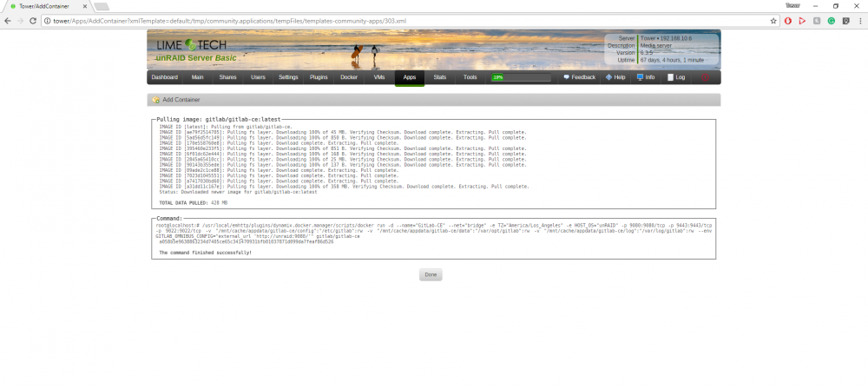Click the 'TOTAL DATA PULLED' line
Image resolution: width=868 pixels, height=388 pixels.
[194, 203]
